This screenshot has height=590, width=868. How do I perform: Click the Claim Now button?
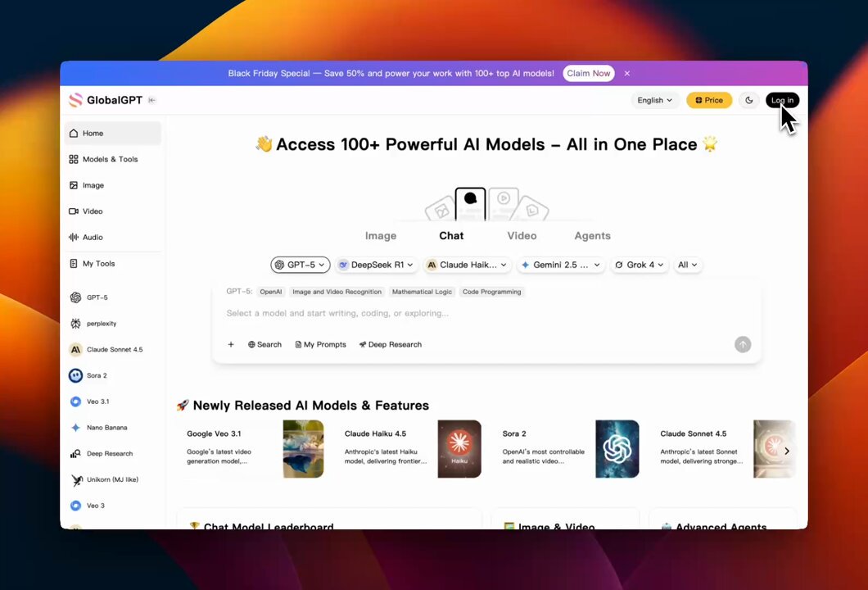[x=589, y=73]
